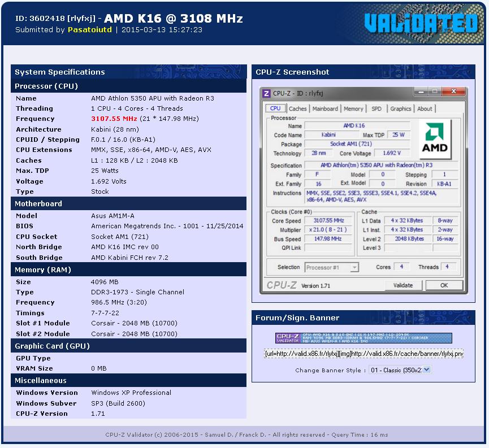This screenshot has height=448, width=489.
Task: Switch to the Memory tab
Action: [353, 108]
